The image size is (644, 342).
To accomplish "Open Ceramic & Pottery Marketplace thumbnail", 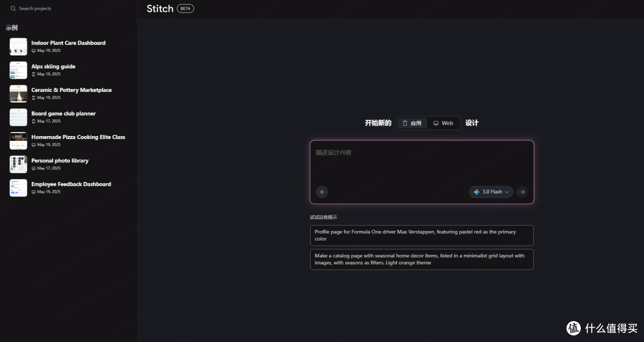I will pos(18,94).
